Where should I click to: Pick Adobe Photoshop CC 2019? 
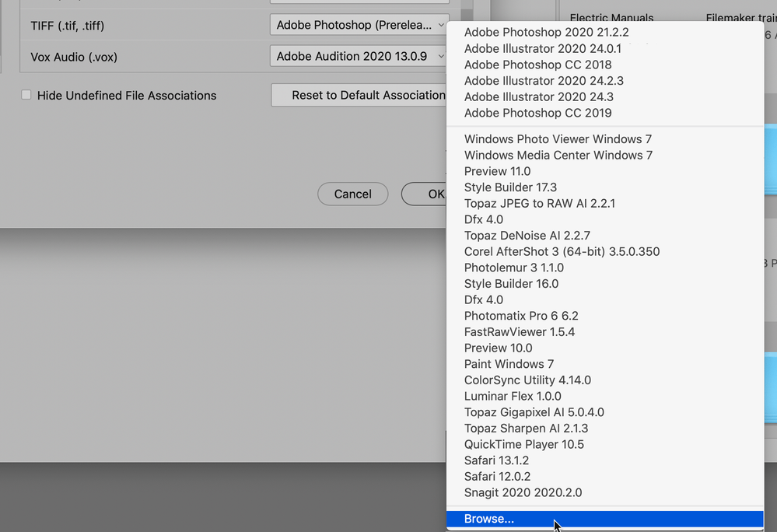[604, 113]
